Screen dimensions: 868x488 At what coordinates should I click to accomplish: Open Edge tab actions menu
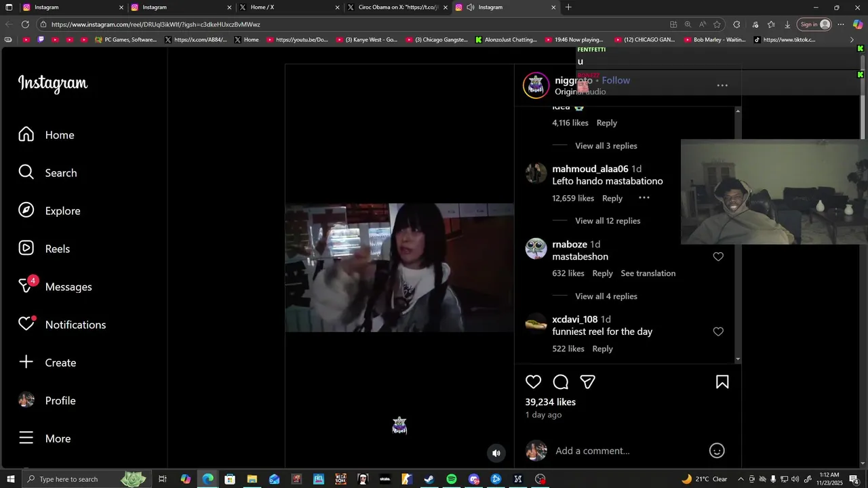pos(9,7)
